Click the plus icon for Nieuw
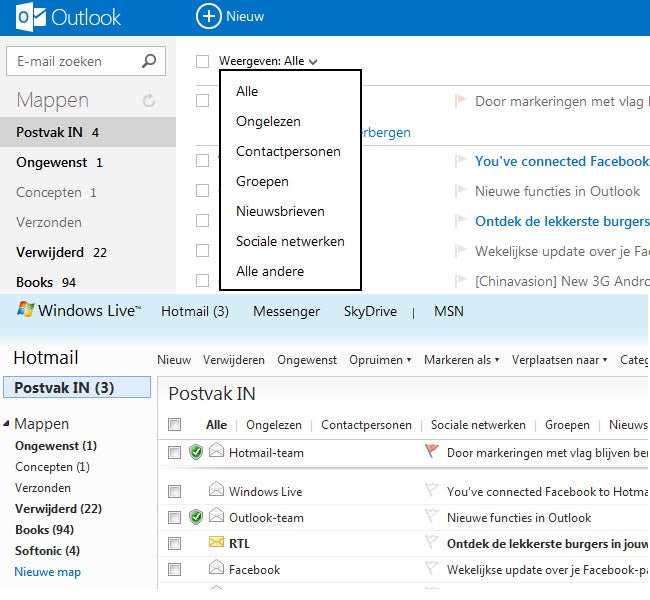Viewport: 650px width, 600px height. pyautogui.click(x=208, y=16)
